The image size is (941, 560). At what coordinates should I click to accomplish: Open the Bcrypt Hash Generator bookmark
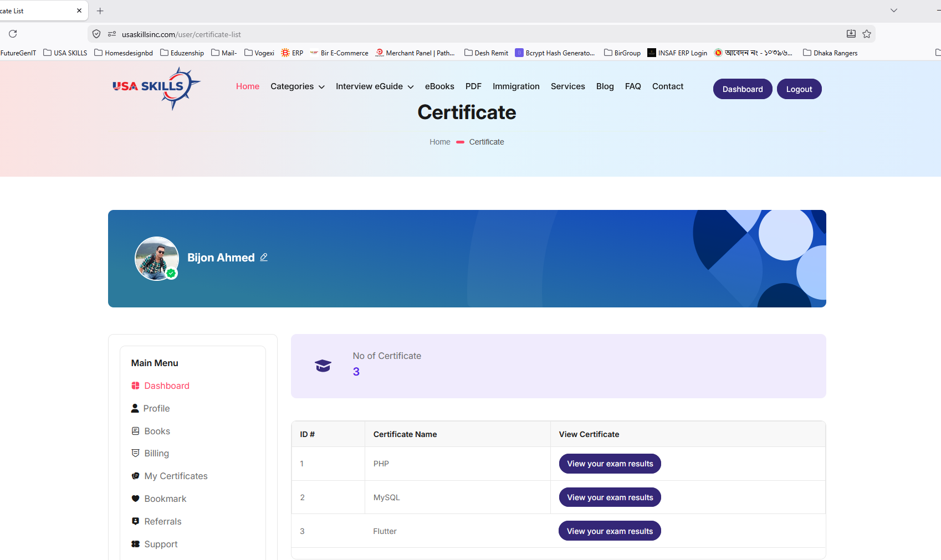click(555, 53)
